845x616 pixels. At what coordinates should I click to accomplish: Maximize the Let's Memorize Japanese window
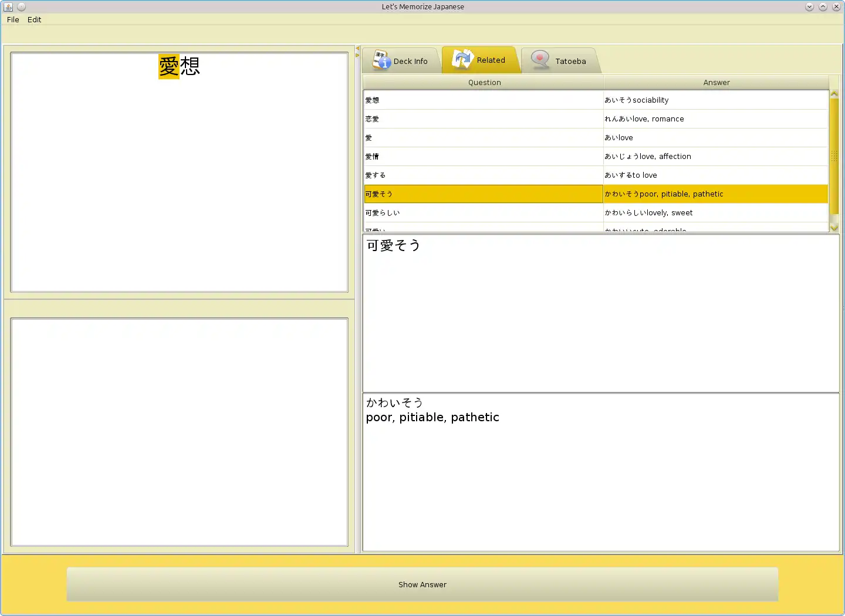tap(823, 7)
